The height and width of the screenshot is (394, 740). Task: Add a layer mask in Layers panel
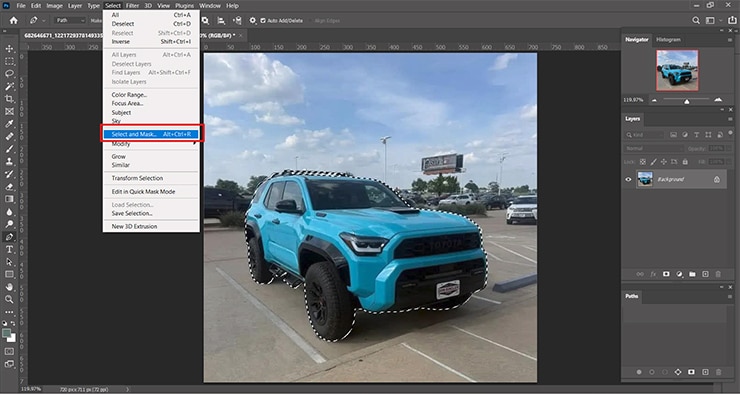666,274
